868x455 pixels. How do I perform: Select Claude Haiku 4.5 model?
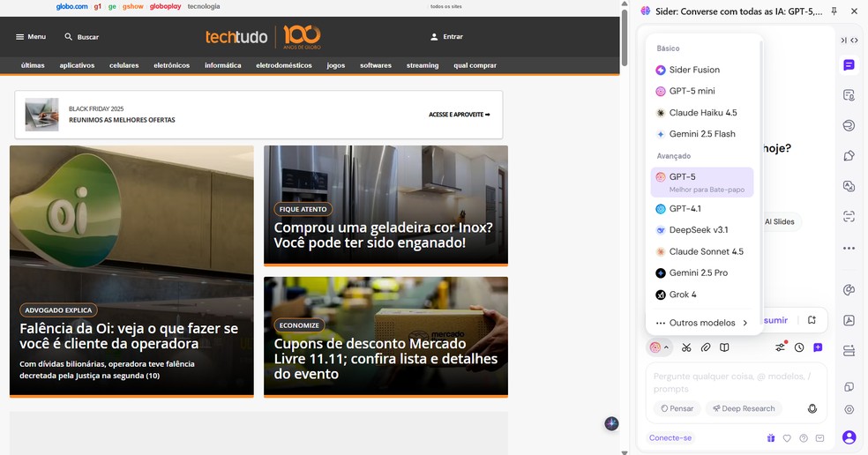click(x=702, y=112)
